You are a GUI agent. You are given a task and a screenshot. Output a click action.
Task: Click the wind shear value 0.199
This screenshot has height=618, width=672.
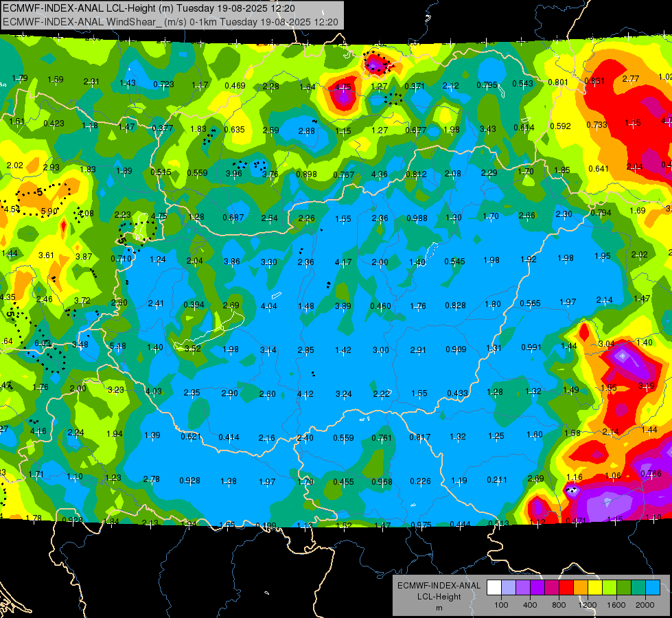[266, 526]
